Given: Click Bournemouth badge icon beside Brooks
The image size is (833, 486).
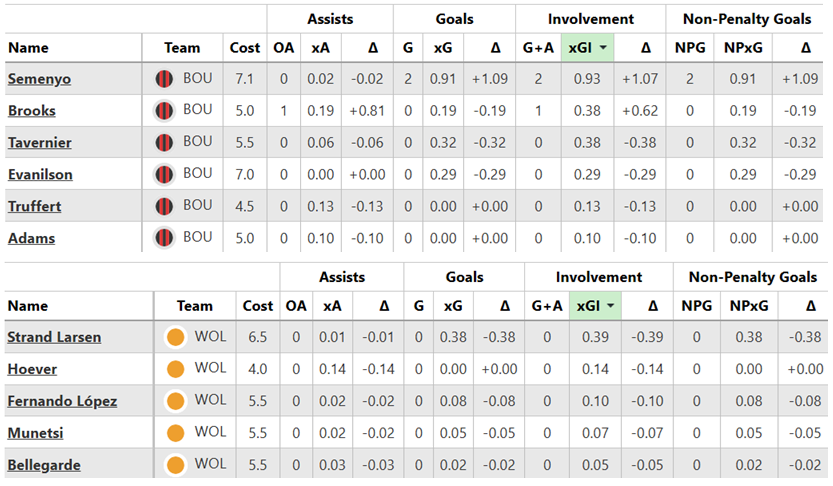Looking at the screenshot, I should (x=165, y=111).
